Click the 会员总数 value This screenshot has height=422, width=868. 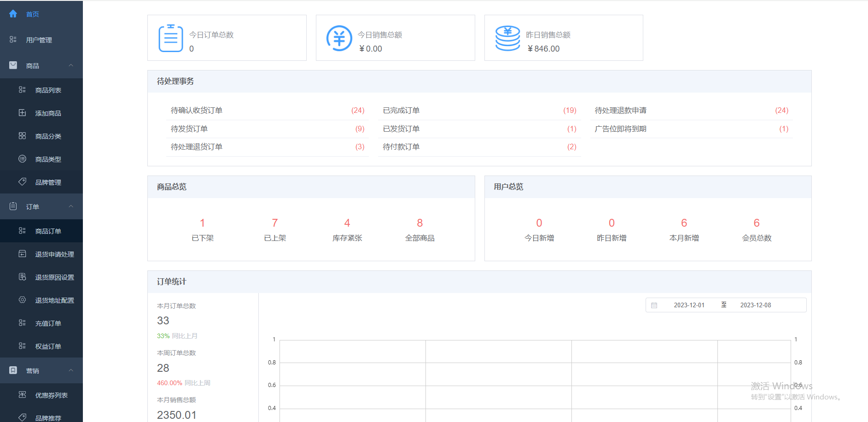(757, 223)
